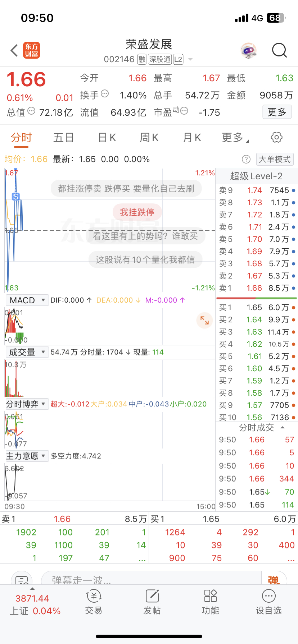
Task: Tap the S signal marker on chart
Action: click(x=15, y=197)
